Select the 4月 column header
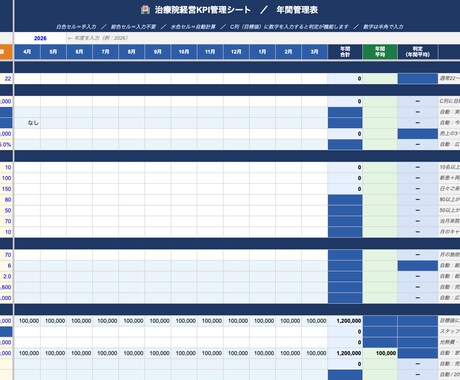 tap(27, 52)
